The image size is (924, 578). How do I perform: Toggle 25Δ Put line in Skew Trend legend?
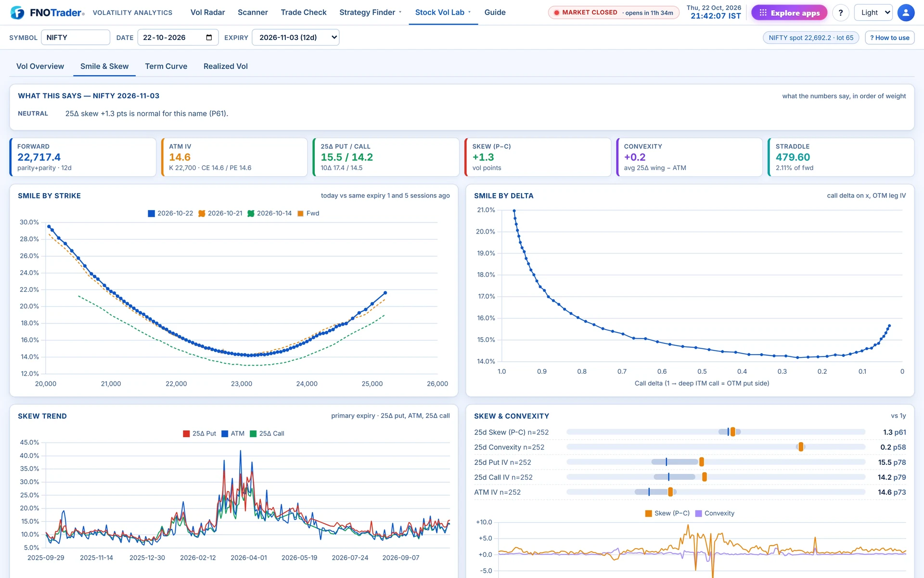[x=199, y=433]
